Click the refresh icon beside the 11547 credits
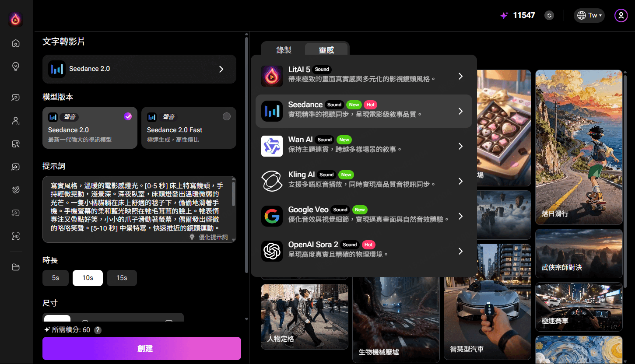This screenshot has width=635, height=364. (549, 15)
